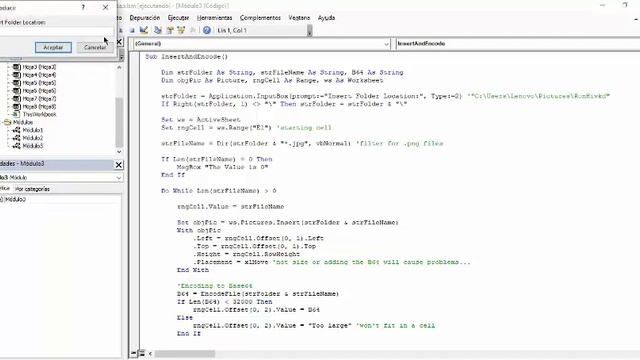Select the ThisWorkbook tree label

click(40, 114)
